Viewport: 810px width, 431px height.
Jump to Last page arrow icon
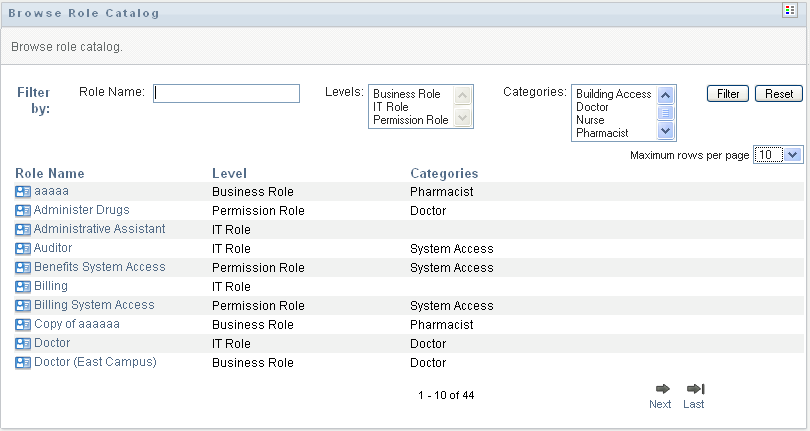pos(695,389)
